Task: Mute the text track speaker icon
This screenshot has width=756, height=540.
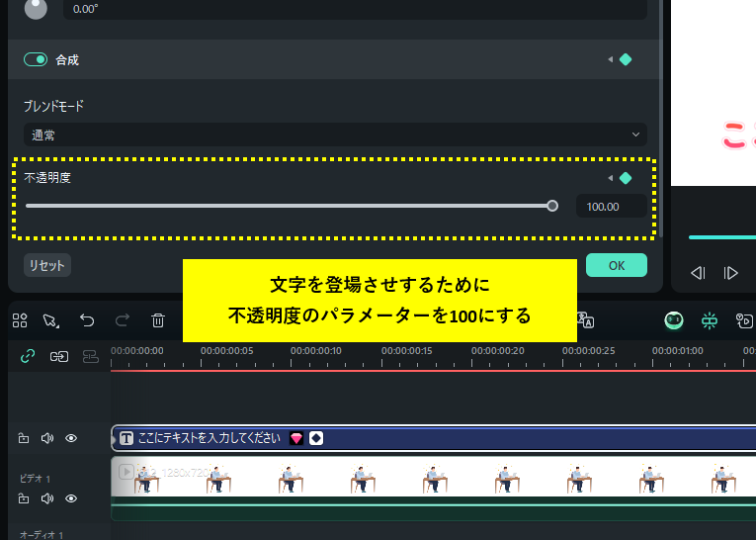Action: tap(47, 438)
